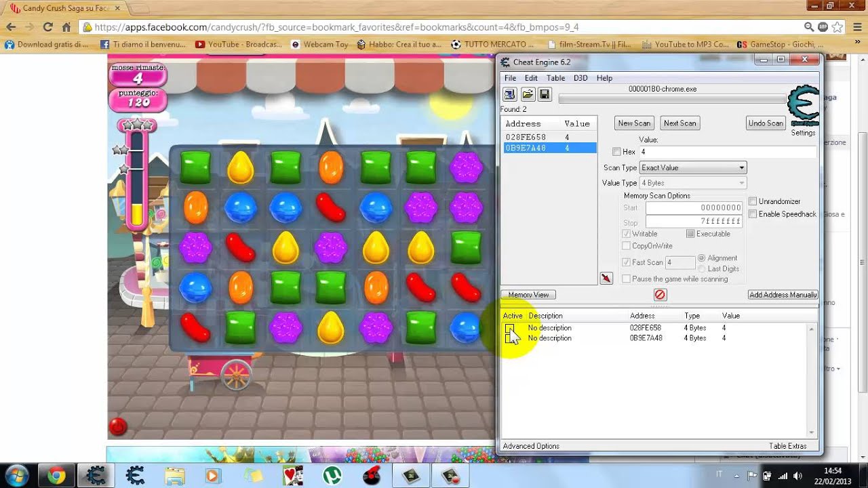Enable the Unrandomizer checkbox
The width and height of the screenshot is (868, 488).
tap(753, 201)
